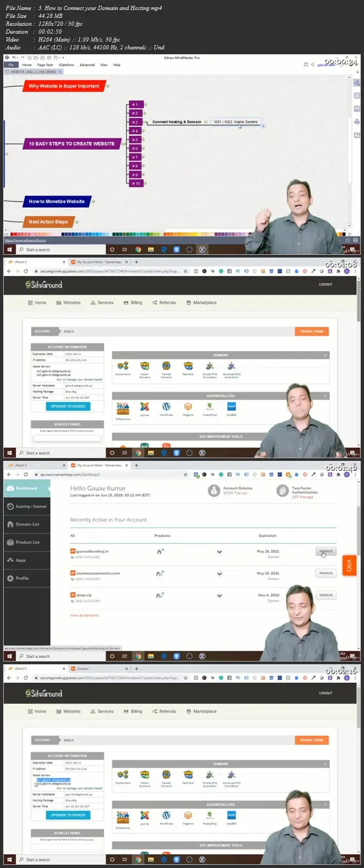Open Billing menu in 00:01:08 SiteGround frame
This screenshot has height=868, width=364.
tap(133, 303)
